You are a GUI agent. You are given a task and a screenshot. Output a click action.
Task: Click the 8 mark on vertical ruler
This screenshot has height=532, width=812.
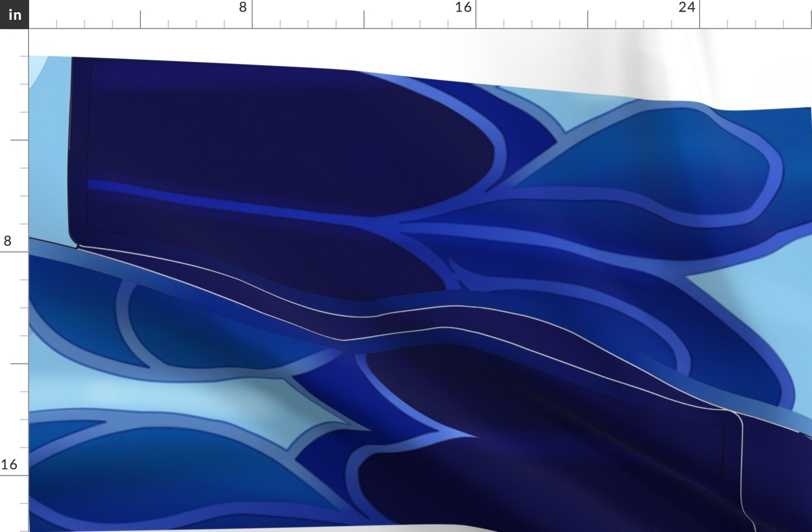point(8,241)
